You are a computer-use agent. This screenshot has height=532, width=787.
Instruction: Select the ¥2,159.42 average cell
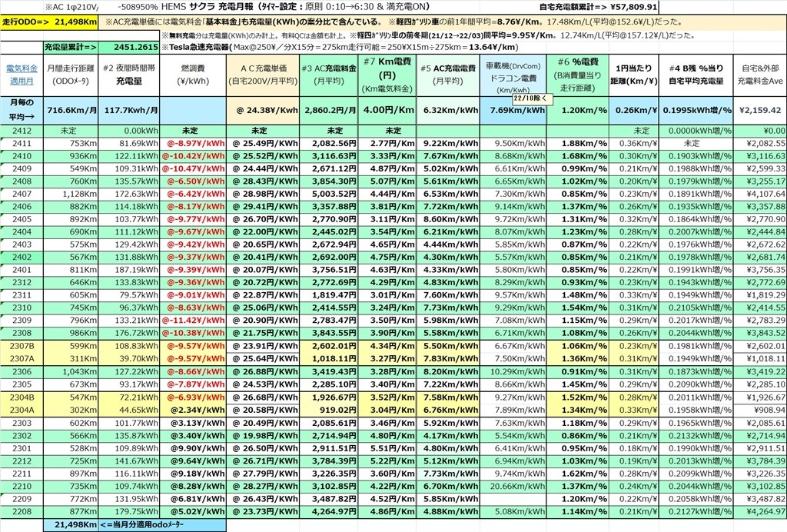pyautogui.click(x=760, y=110)
